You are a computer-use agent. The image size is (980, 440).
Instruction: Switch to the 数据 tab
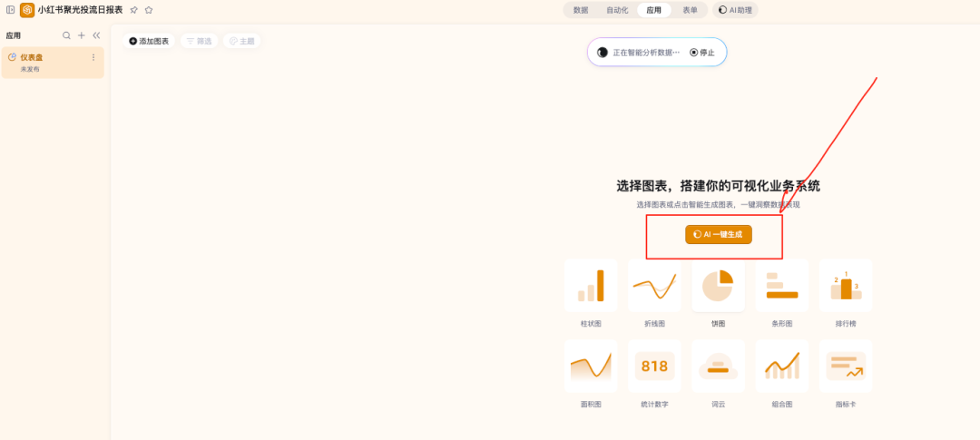tap(581, 10)
